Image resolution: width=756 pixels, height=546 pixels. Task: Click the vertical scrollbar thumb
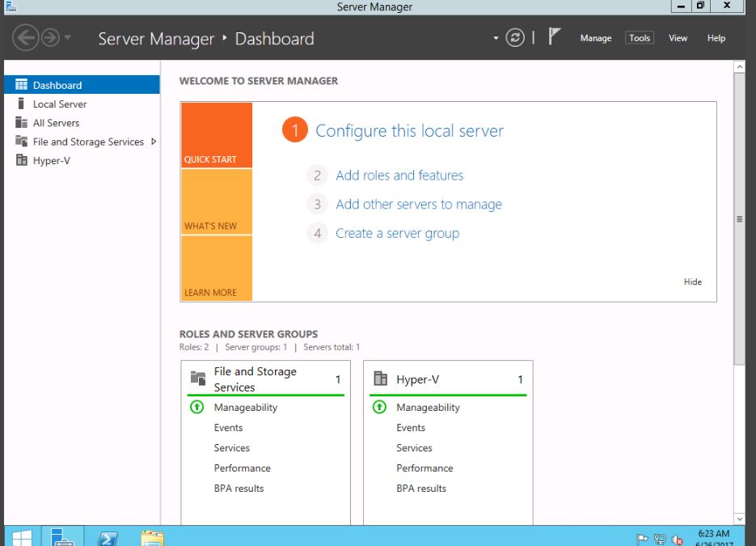739,219
